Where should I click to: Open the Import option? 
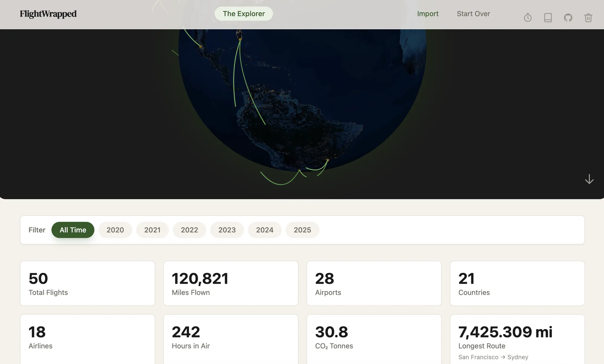[x=428, y=14]
